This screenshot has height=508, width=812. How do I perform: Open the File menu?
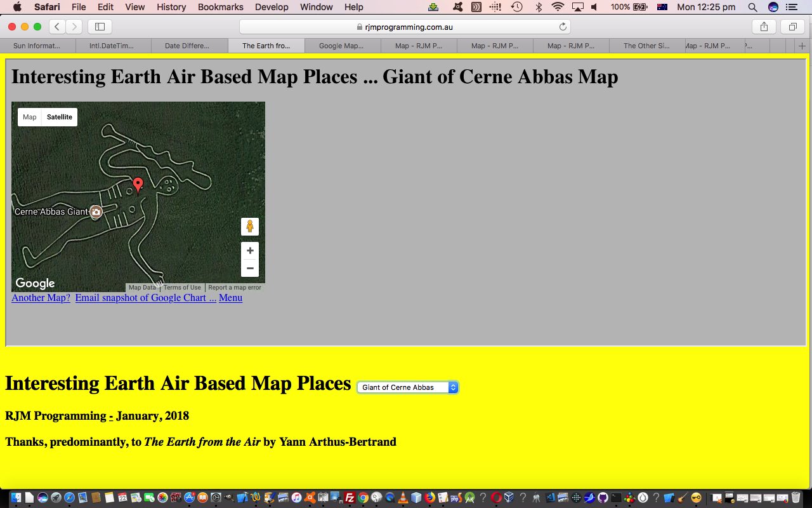coord(79,7)
